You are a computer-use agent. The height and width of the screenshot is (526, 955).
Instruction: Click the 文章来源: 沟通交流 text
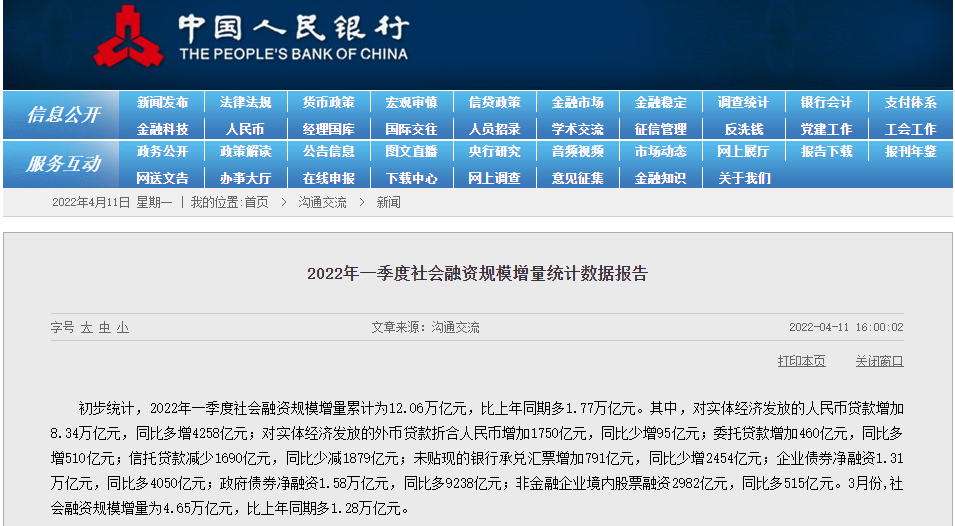426,328
